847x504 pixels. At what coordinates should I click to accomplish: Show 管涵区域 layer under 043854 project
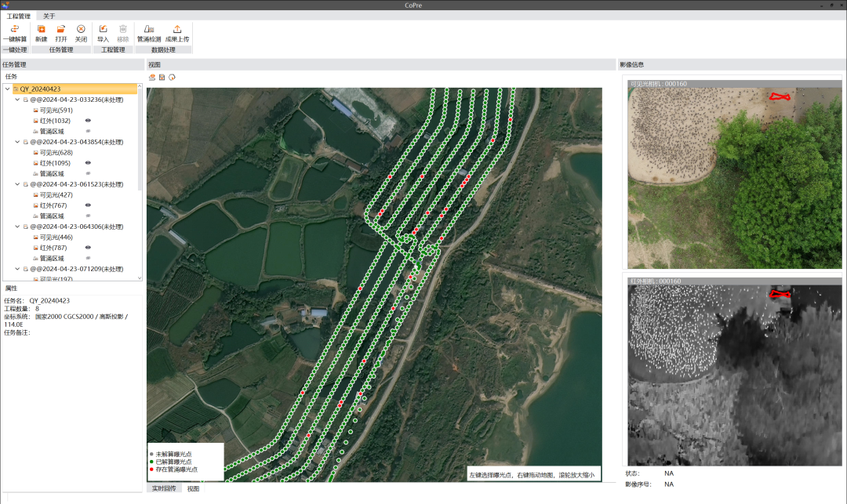(88, 173)
